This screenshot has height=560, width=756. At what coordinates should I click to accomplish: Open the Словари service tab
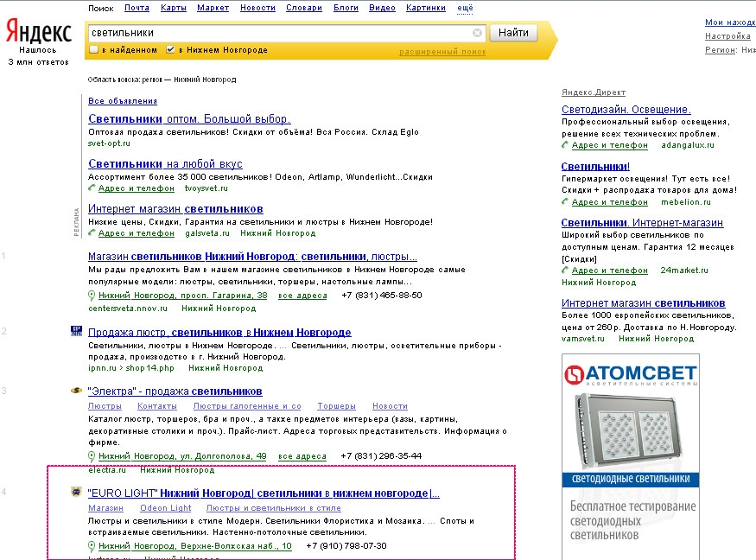(x=304, y=8)
